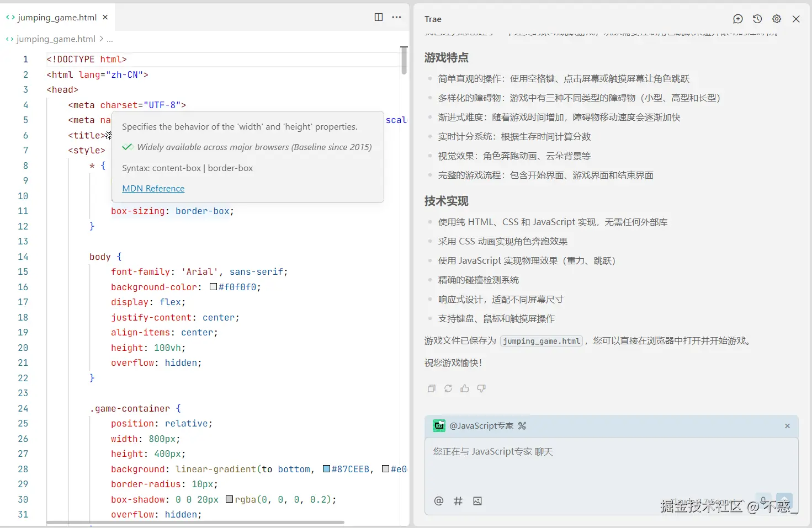
Task: Open color picker for #f0f0f0 swatch
Action: pyautogui.click(x=213, y=287)
